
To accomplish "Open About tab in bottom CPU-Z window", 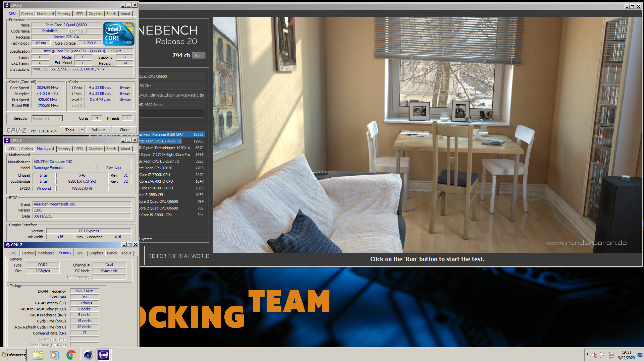I will pyautogui.click(x=126, y=253).
